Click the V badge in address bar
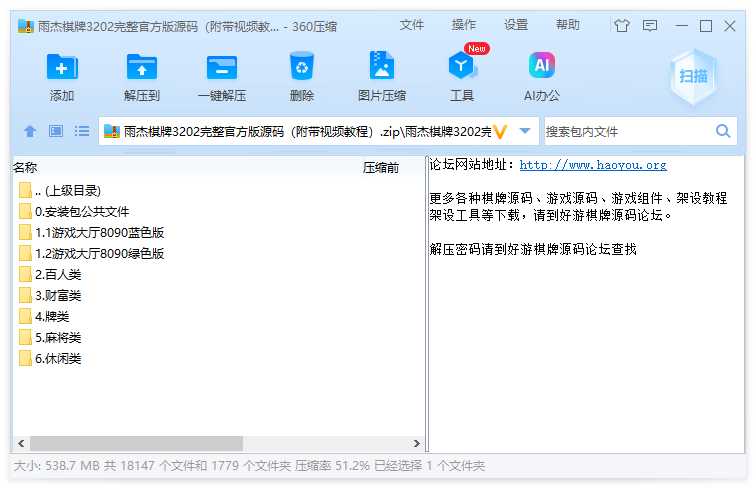Screen dimensions: 756x488 (x=500, y=131)
